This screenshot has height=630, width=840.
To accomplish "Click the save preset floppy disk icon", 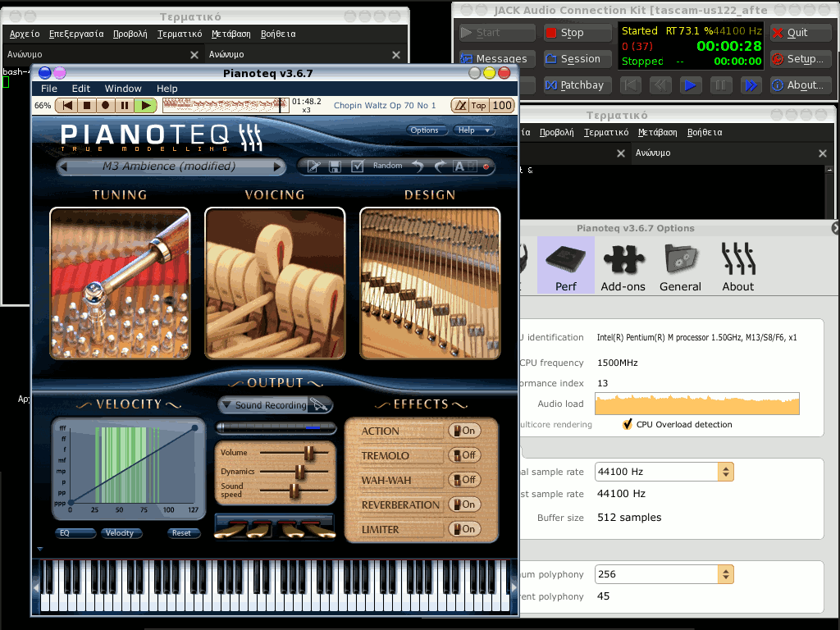I will [335, 167].
